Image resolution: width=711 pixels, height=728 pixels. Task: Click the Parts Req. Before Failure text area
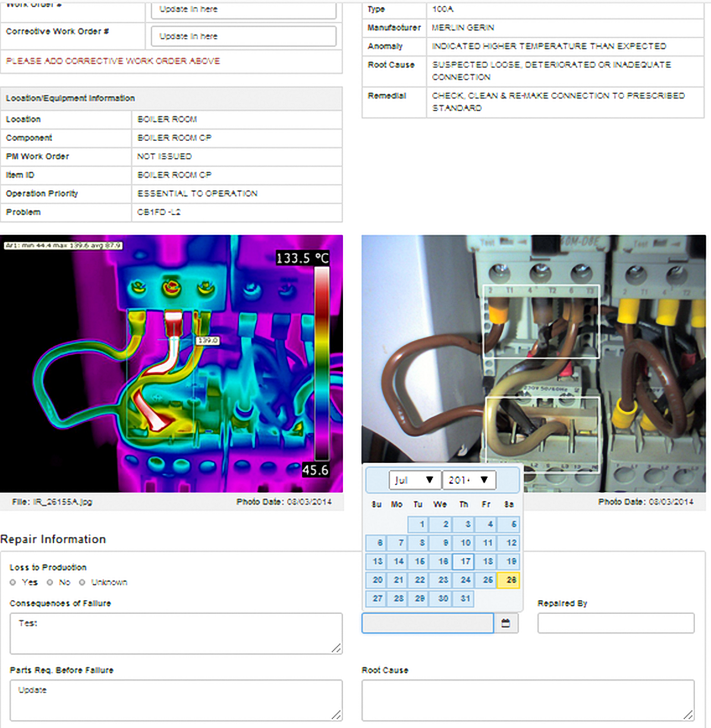[x=176, y=700]
